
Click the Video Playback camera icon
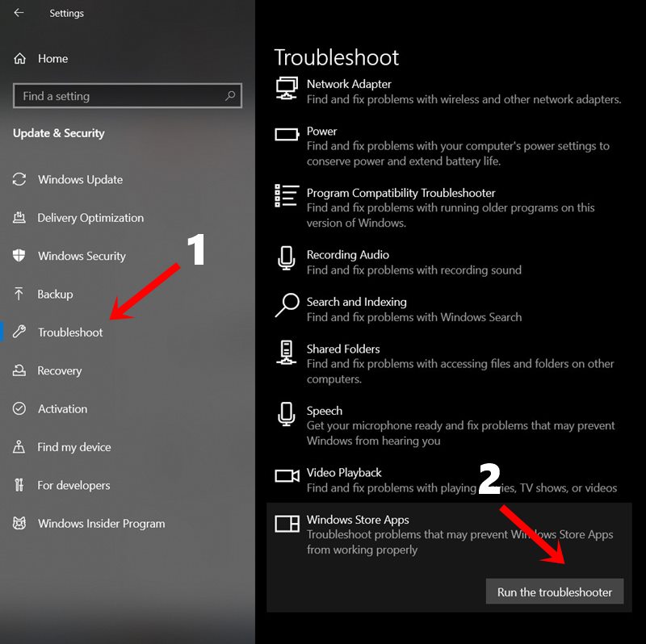click(x=287, y=475)
